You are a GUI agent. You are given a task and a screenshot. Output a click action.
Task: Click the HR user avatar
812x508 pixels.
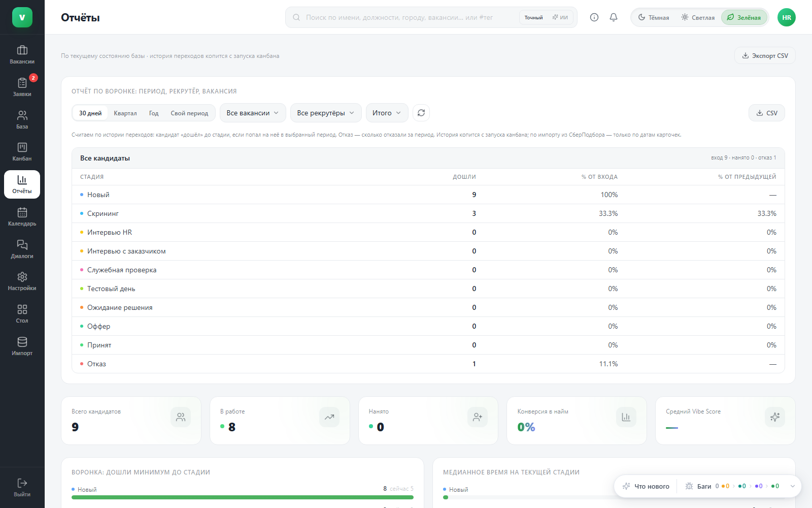coord(787,17)
